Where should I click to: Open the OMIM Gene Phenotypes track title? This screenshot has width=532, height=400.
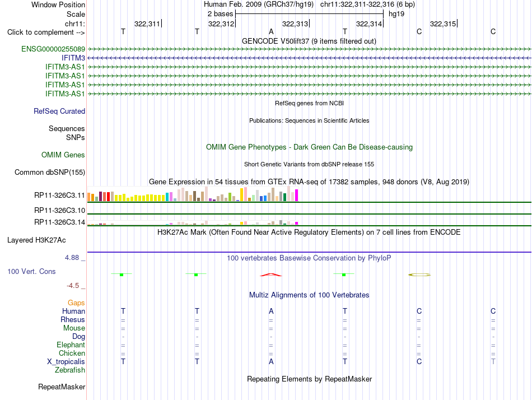point(309,147)
